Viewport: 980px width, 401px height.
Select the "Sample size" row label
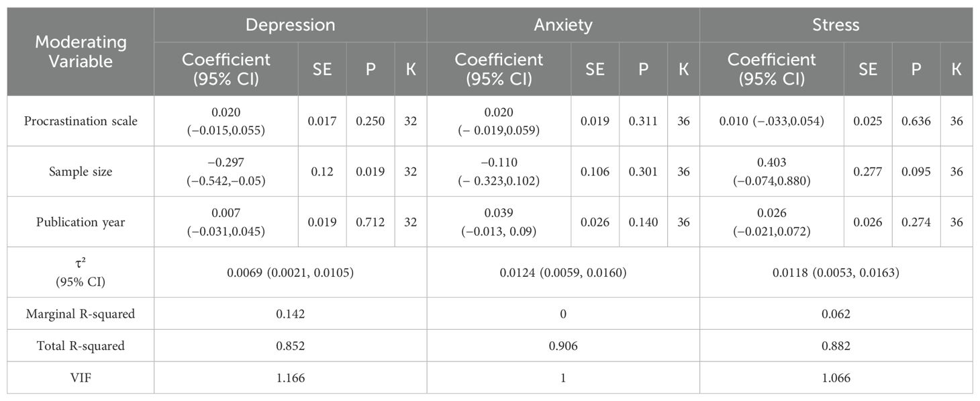click(80, 171)
